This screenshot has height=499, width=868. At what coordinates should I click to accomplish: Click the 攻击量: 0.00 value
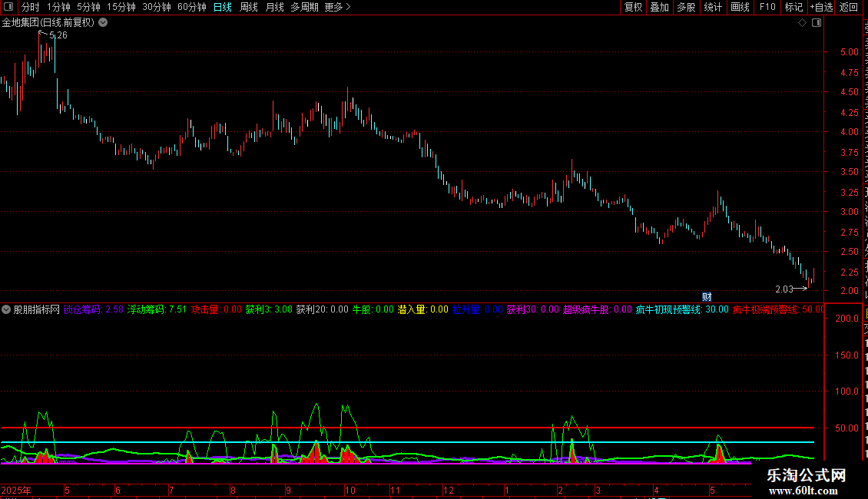[x=217, y=310]
